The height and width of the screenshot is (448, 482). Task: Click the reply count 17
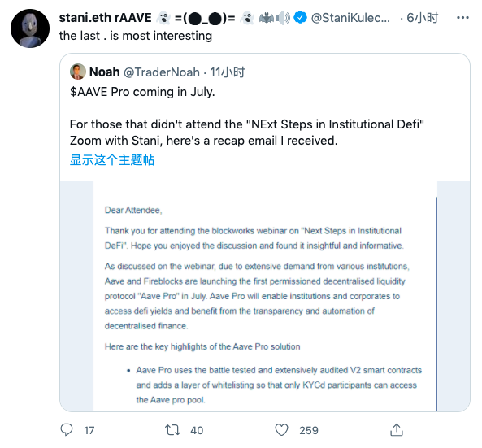(x=89, y=430)
